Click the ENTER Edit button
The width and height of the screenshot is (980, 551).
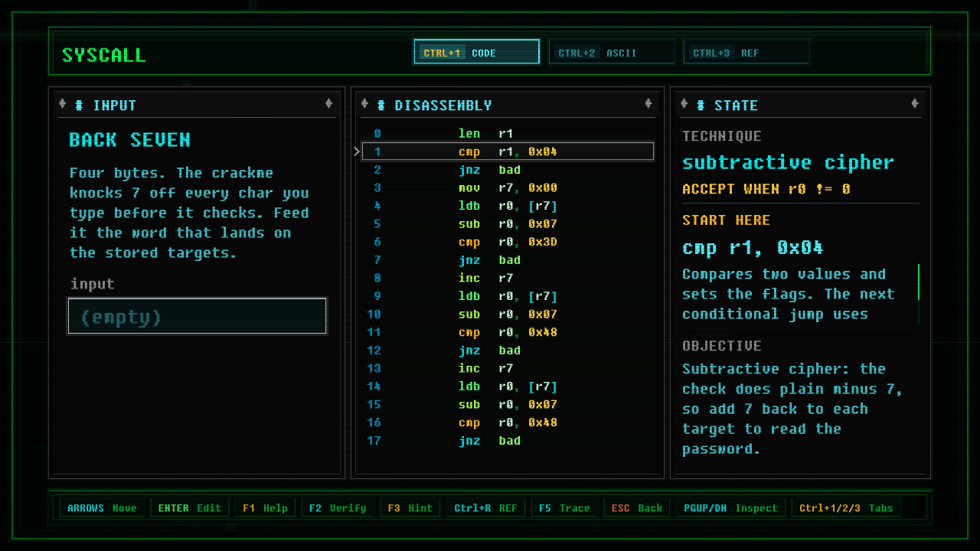tap(189, 507)
